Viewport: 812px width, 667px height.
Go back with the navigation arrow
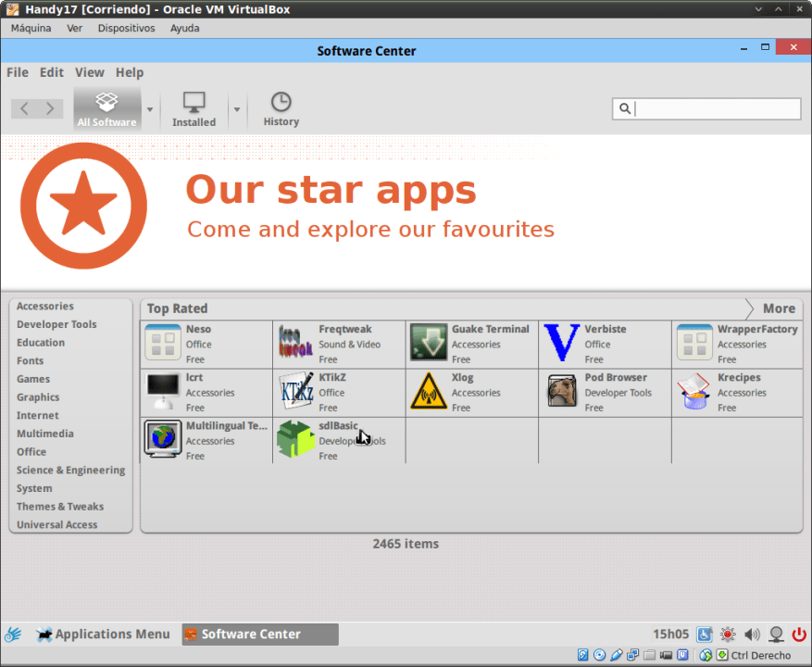click(24, 108)
